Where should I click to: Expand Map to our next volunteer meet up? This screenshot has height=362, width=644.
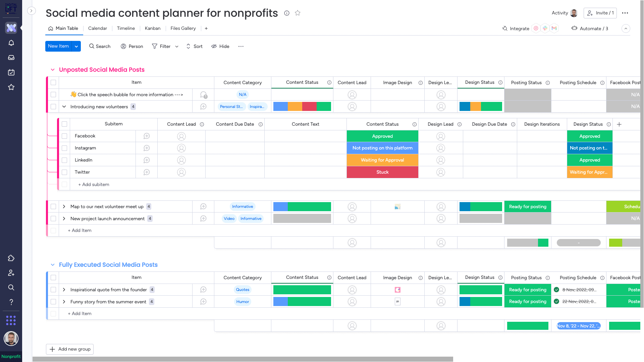[64, 206]
